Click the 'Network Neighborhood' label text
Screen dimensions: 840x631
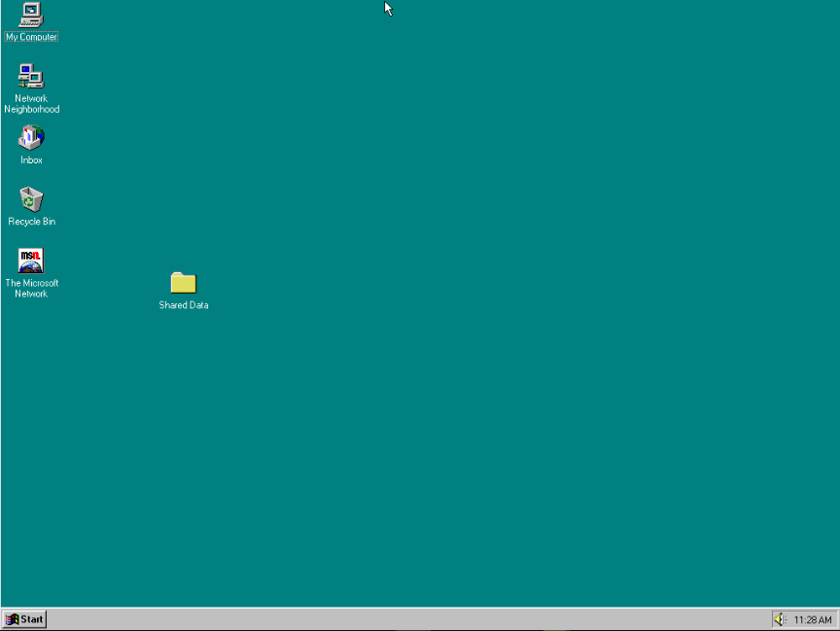point(32,104)
